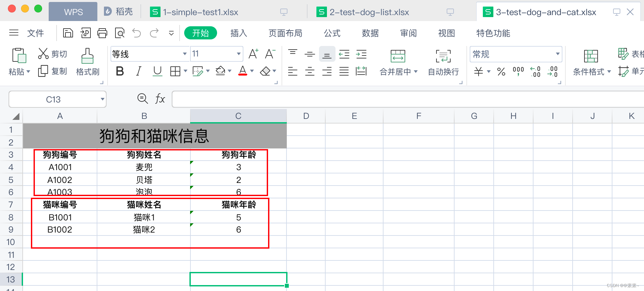Expand quick access toolbar customize arrow
The image size is (644, 291).
click(171, 33)
